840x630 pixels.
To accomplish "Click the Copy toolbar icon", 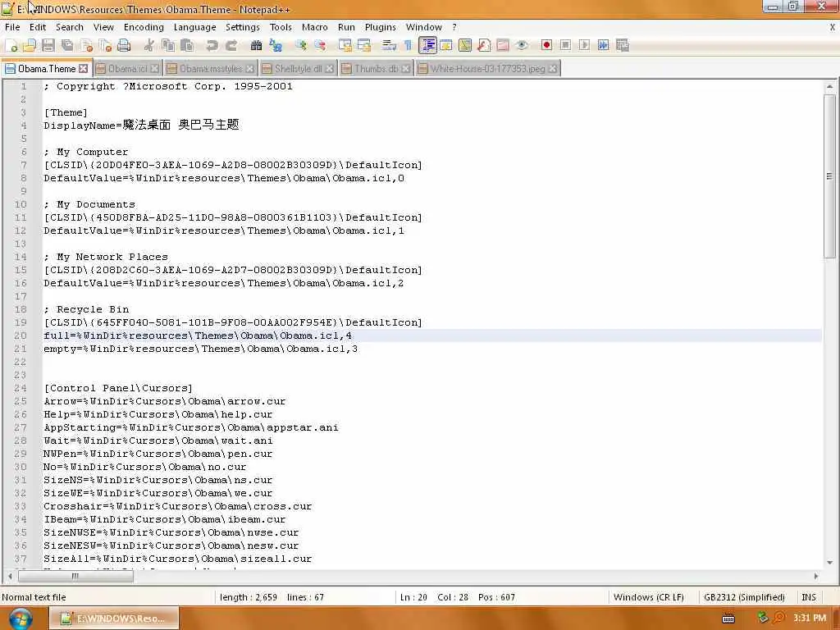I will coord(168,46).
